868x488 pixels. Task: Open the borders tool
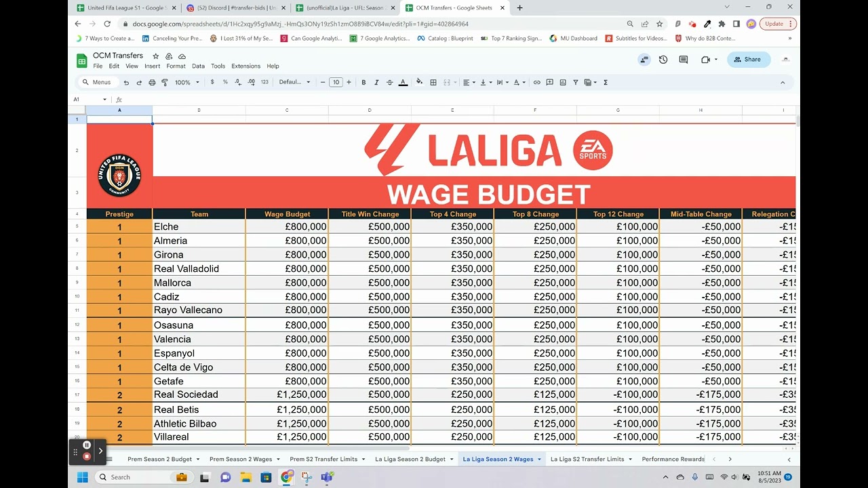tap(433, 83)
